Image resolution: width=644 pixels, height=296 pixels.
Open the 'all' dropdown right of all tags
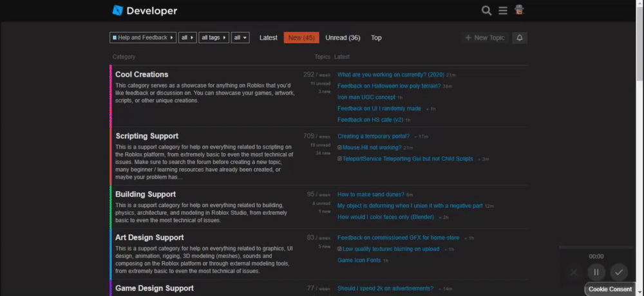(x=240, y=38)
